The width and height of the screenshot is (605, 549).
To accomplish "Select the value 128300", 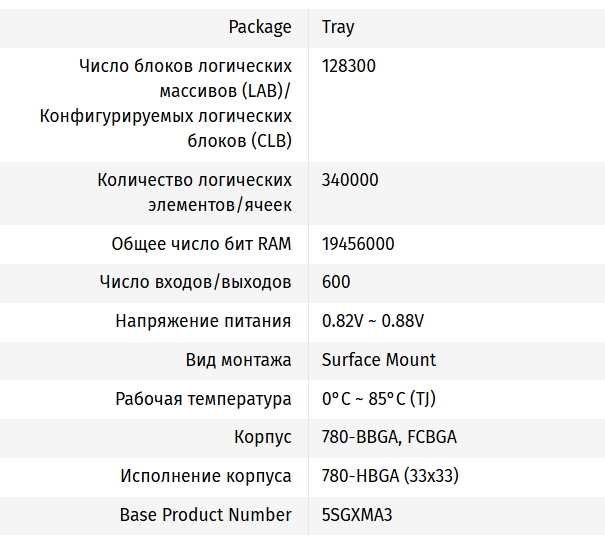I will click(349, 66).
